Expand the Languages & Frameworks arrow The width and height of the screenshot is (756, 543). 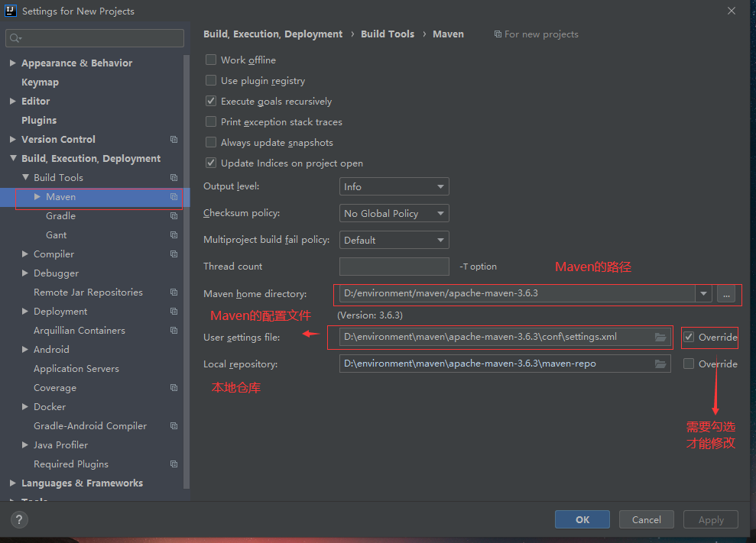(x=13, y=483)
